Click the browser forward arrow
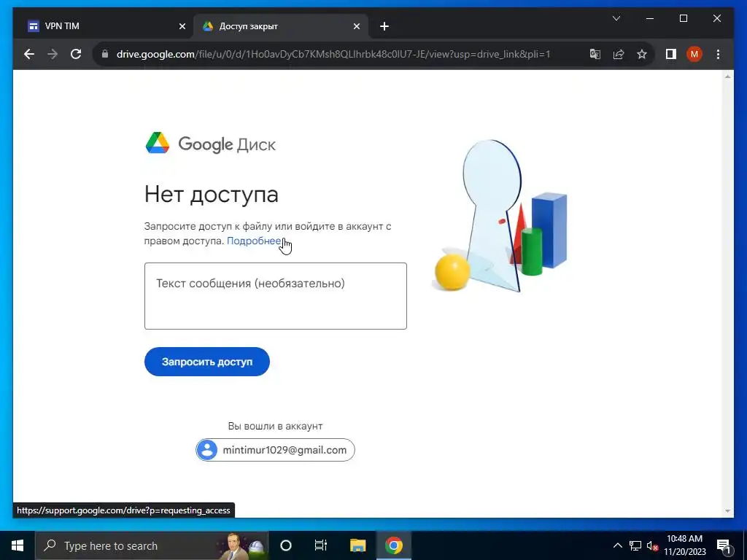This screenshot has width=747, height=560. click(53, 54)
